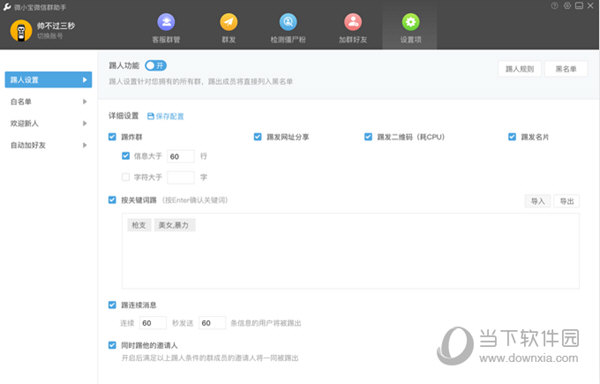Click the username 帅不过三秒
This screenshot has height=384, width=600.
(x=56, y=26)
